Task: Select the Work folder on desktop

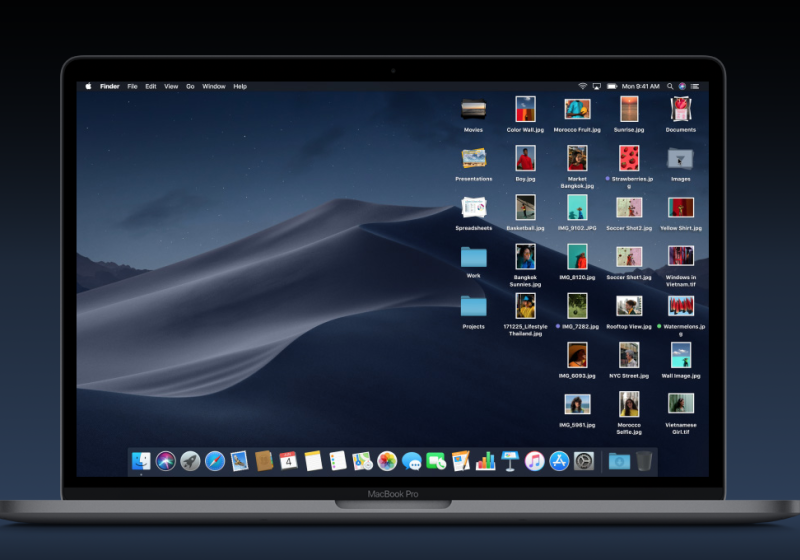Action: [473, 257]
